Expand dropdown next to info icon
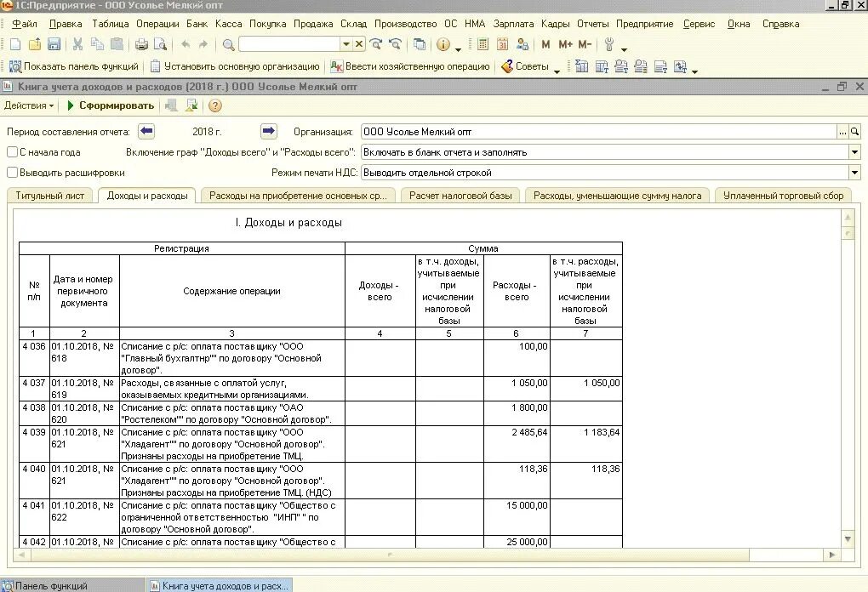 click(459, 49)
